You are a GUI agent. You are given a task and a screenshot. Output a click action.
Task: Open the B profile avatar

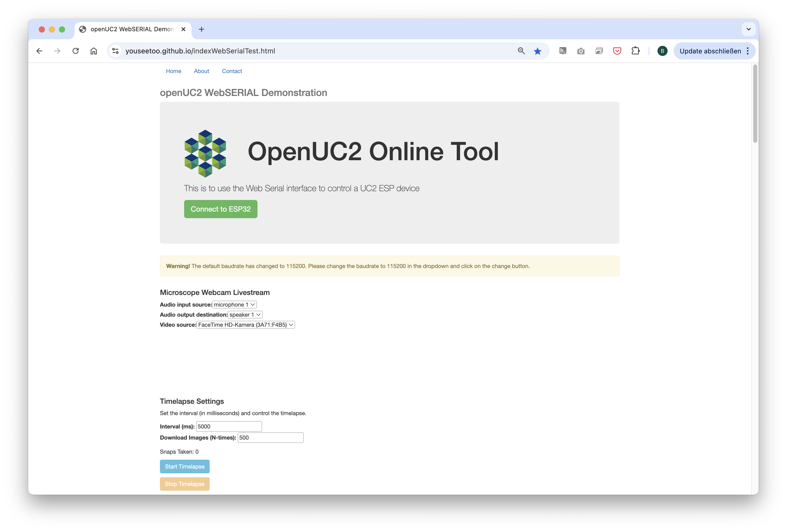[662, 51]
